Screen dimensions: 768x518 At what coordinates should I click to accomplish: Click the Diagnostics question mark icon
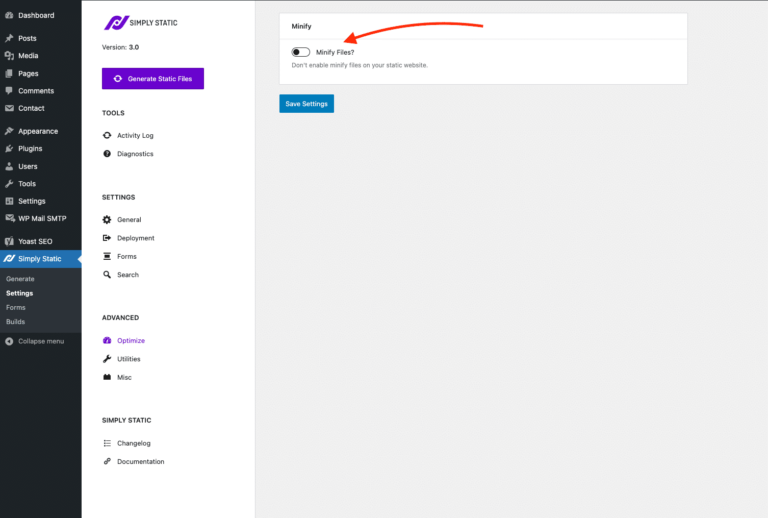coord(107,154)
